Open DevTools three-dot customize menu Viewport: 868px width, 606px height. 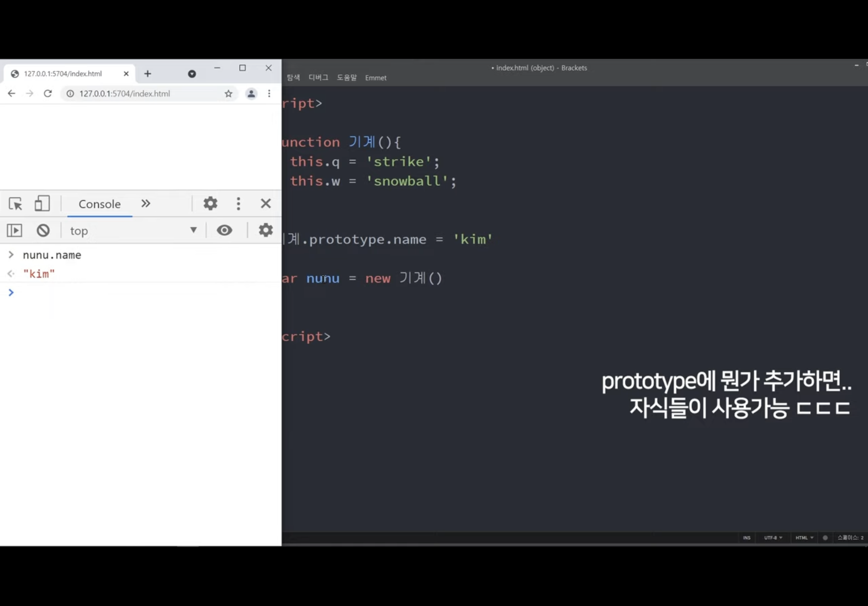238,204
